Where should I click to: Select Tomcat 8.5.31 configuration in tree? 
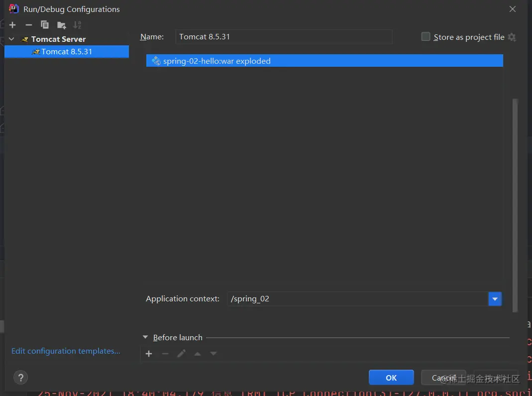[67, 52]
